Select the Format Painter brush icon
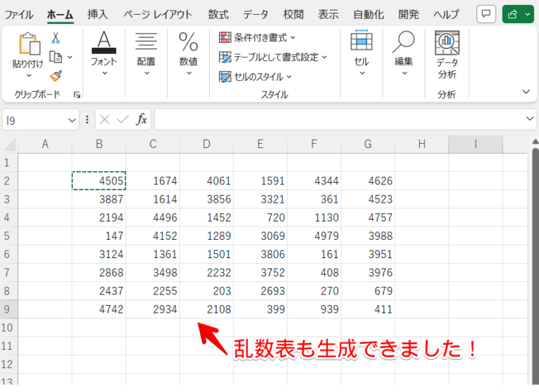 55,76
